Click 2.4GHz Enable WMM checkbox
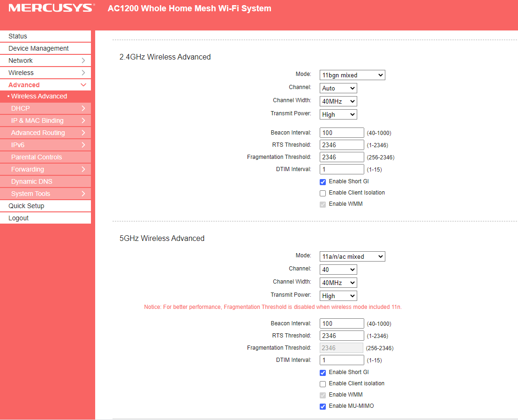 [x=323, y=204]
